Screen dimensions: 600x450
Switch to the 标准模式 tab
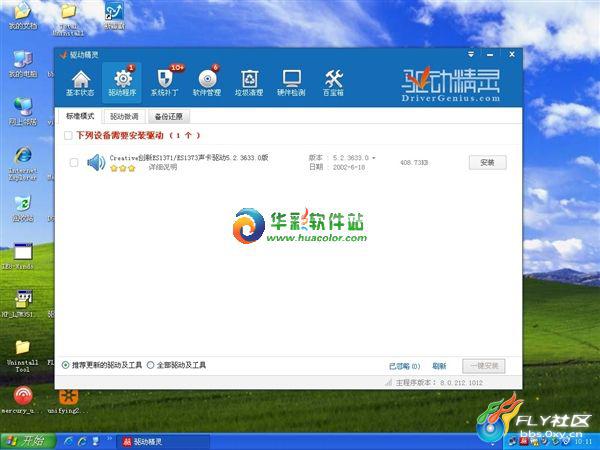point(80,116)
